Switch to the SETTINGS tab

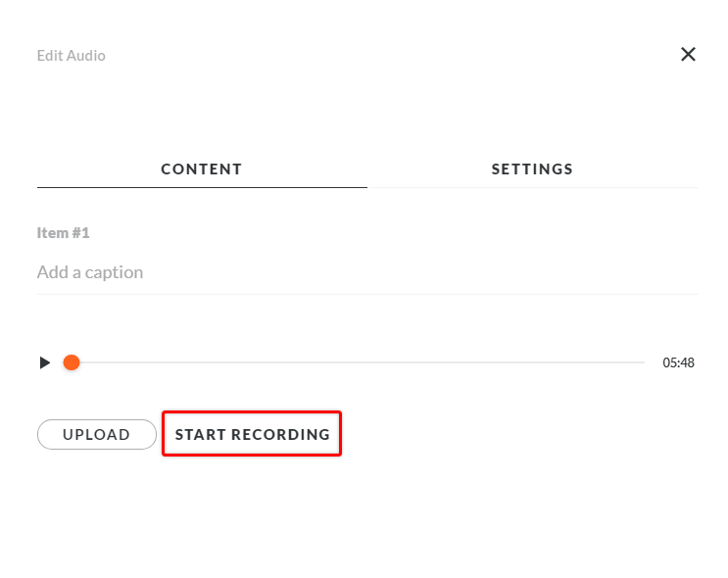tap(532, 169)
